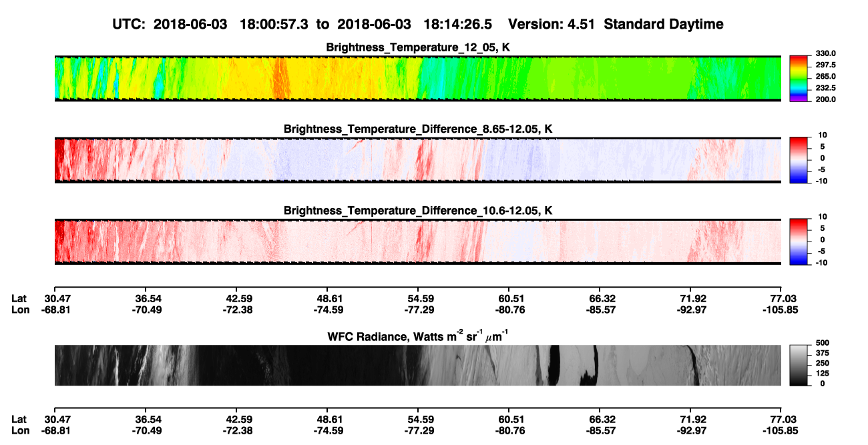The image size is (868, 445).
Task: Click the WFC Radiance grayscale image strip
Action: 417,365
